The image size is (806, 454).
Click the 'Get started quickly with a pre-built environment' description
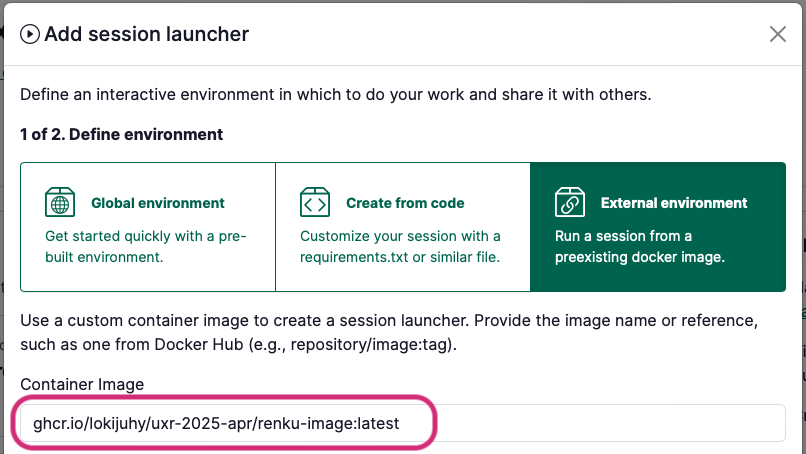point(145,246)
